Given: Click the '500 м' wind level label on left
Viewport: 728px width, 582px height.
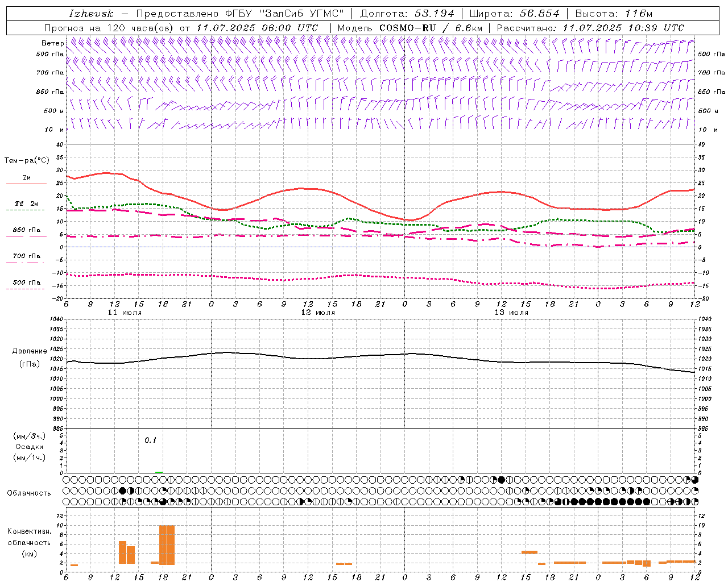Looking at the screenshot, I should pyautogui.click(x=54, y=111).
